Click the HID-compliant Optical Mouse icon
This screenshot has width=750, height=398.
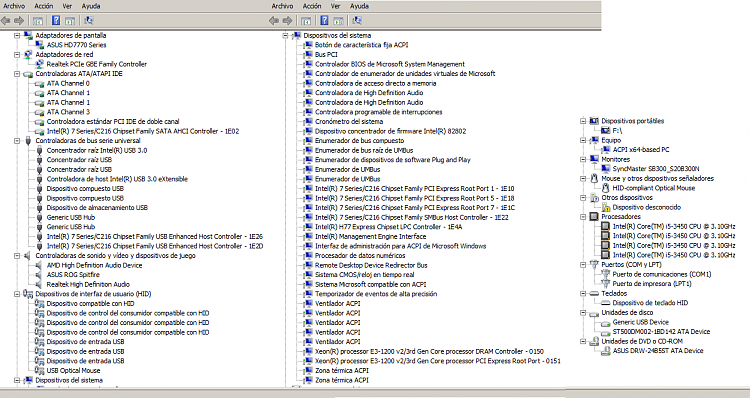click(x=606, y=188)
